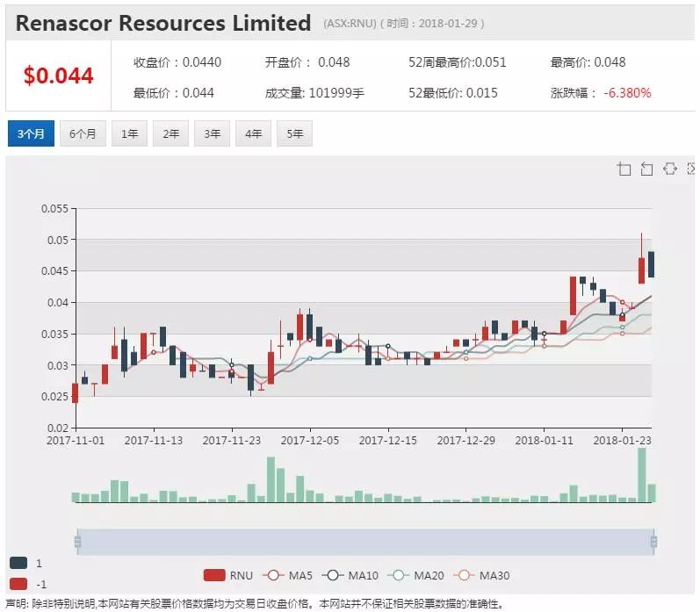Image resolution: width=700 pixels, height=612 pixels.
Task: Click the 声明 disclaimer text at bottom
Action: click(x=255, y=604)
